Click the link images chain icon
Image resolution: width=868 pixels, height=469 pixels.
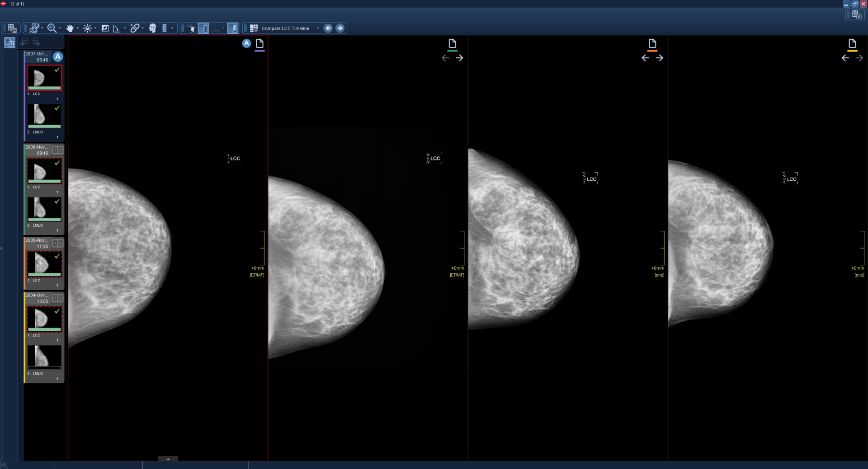134,28
